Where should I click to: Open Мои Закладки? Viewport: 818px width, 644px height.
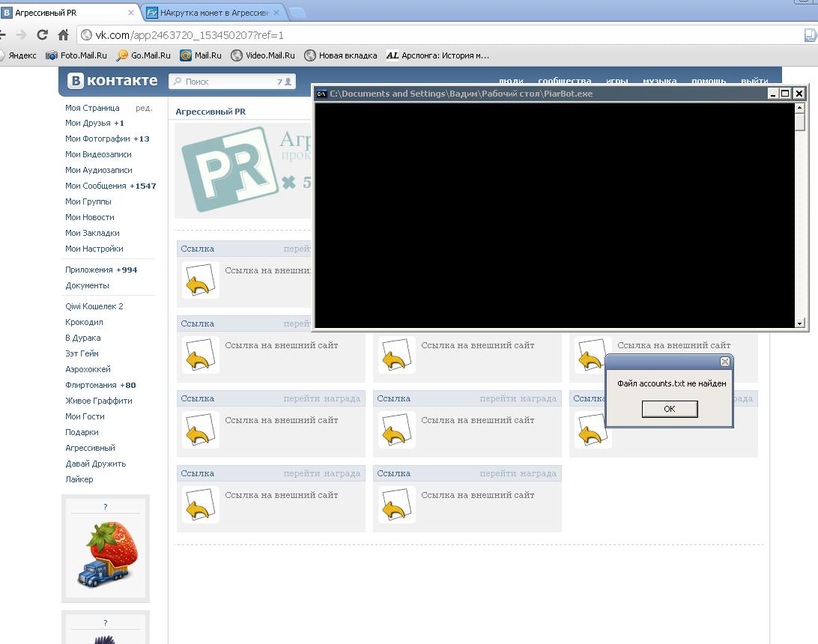click(92, 233)
